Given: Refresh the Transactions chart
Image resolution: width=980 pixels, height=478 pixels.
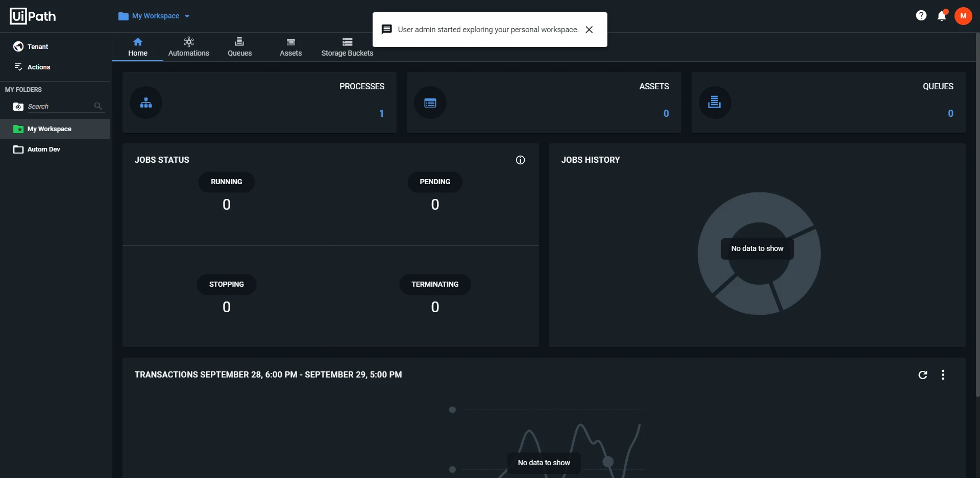Looking at the screenshot, I should click(x=923, y=375).
